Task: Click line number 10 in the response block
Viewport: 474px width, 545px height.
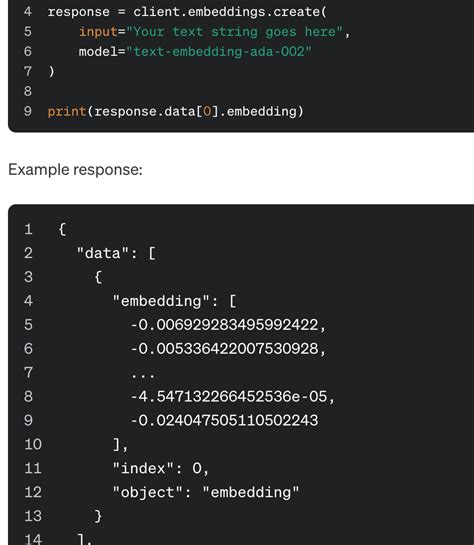Action: 33,444
